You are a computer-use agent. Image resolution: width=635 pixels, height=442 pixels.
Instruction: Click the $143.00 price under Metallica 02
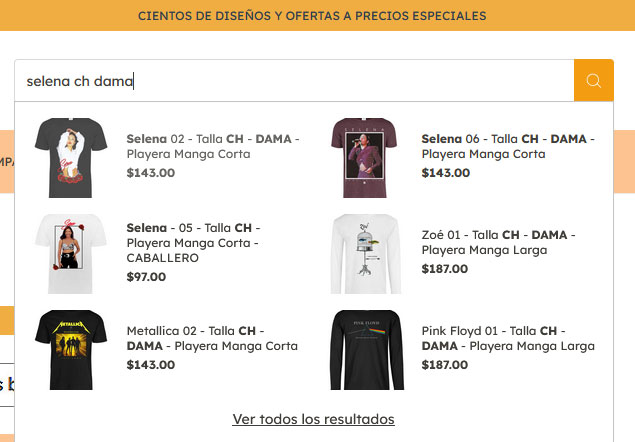pos(151,365)
